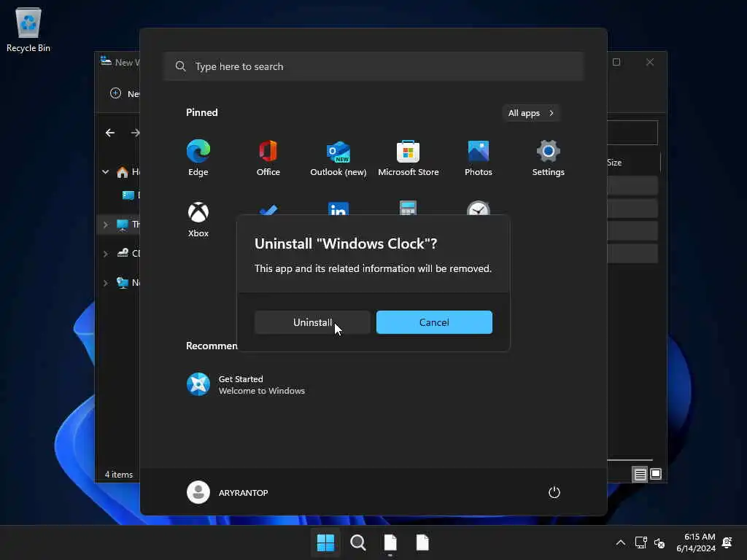Viewport: 747px width, 560px height.
Task: Open Get Started recommended item
Action: click(x=245, y=384)
